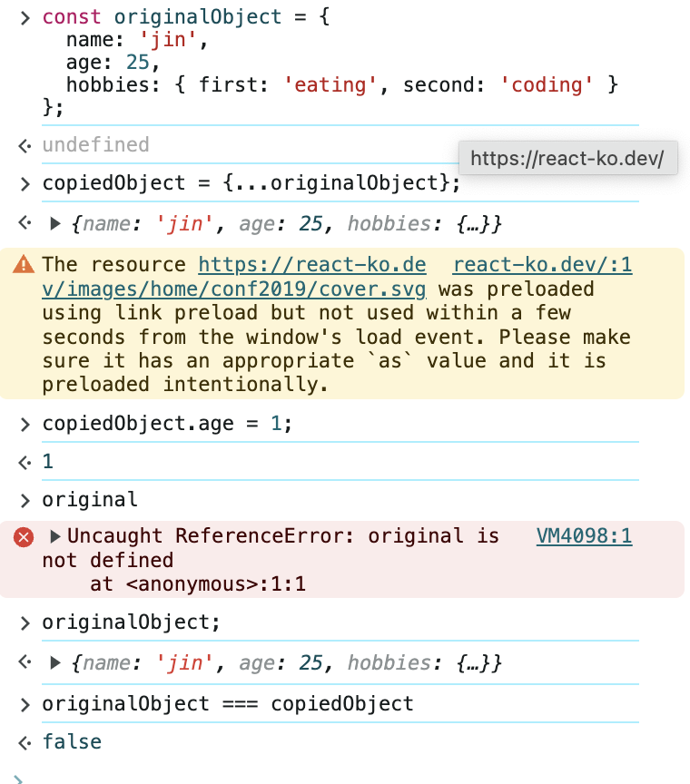Open the VM4098:1 source link
Image resolution: width=690 pixels, height=784 pixels.
584,536
